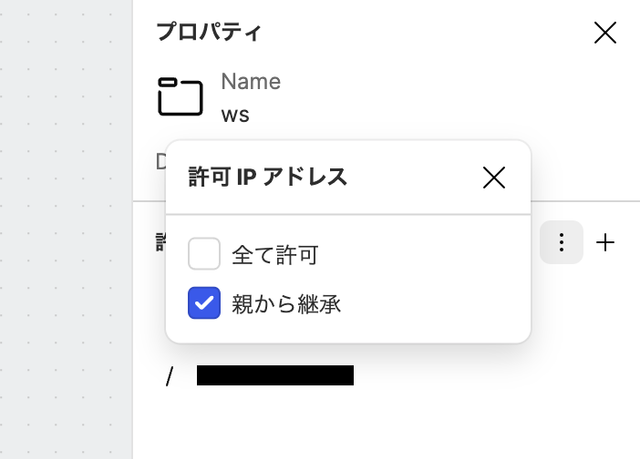Open the three-dot more options menu
This screenshot has height=459, width=640.
(561, 242)
